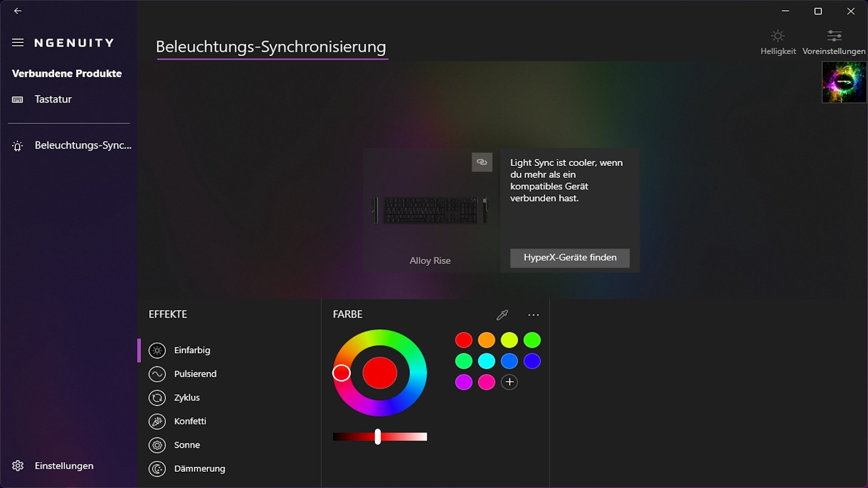This screenshot has height=488, width=868.
Task: Pick the red color swatch
Action: pos(464,340)
